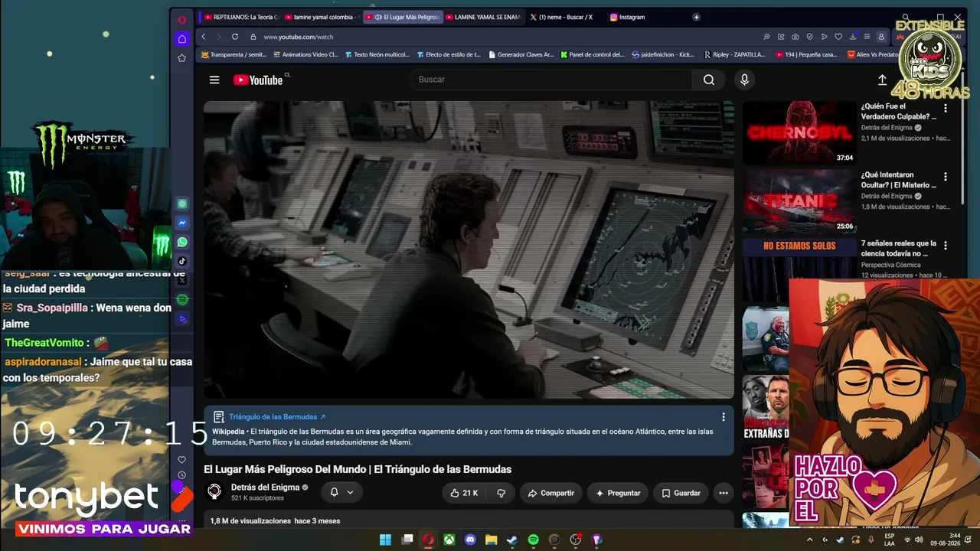Open the heart favorites icon in Opera sidebar
Image resolution: width=980 pixels, height=551 pixels.
point(181,460)
